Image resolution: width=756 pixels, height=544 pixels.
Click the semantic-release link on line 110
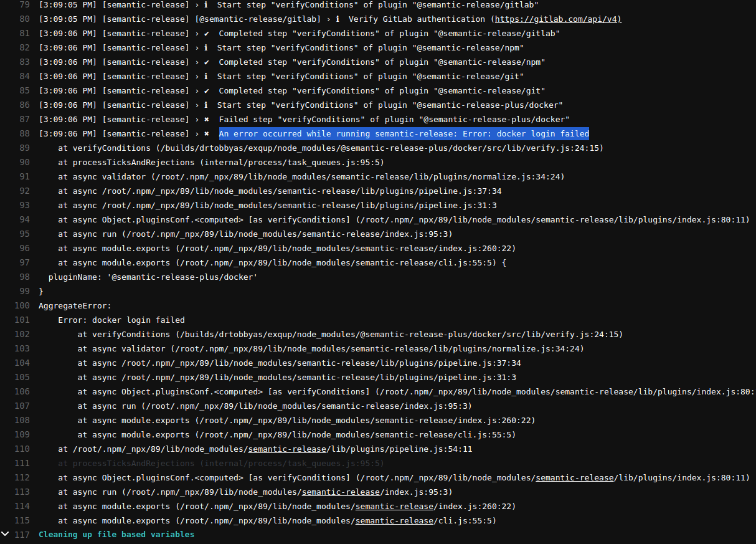(287, 449)
